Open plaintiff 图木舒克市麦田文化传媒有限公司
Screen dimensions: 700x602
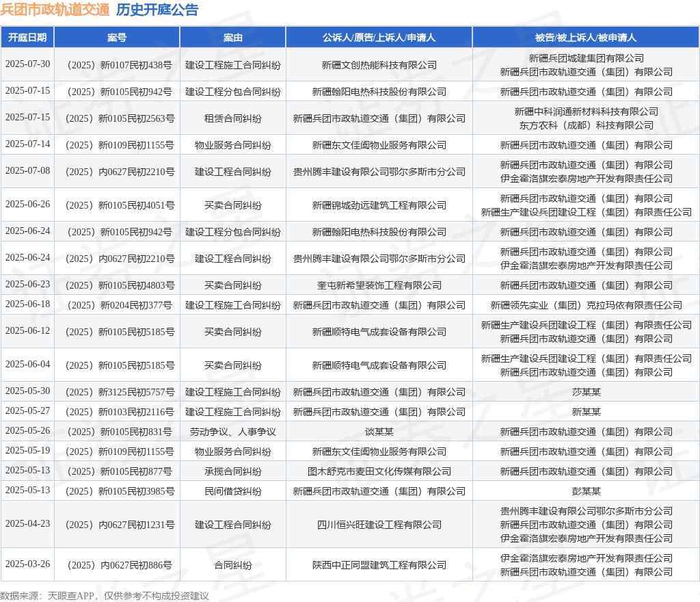point(379,471)
